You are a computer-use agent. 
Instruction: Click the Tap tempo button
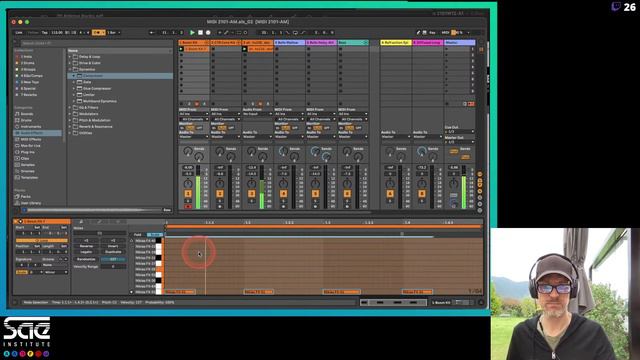(44, 32)
